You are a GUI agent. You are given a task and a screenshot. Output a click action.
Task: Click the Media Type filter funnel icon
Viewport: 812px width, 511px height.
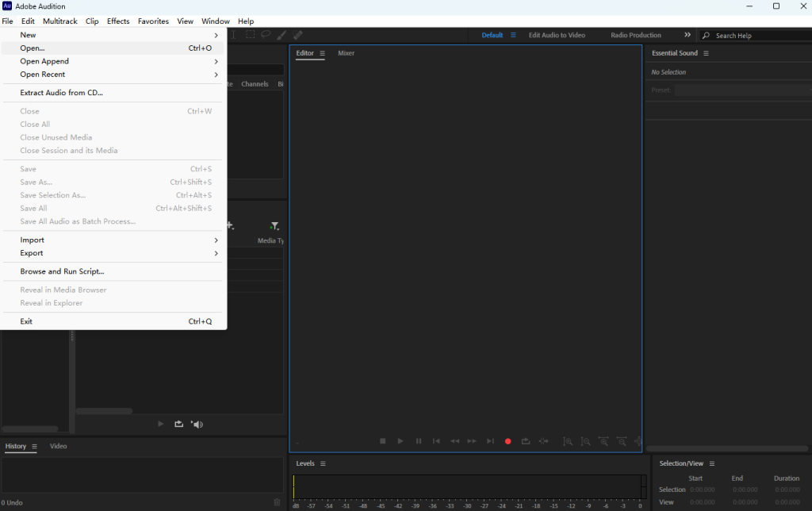pos(274,226)
